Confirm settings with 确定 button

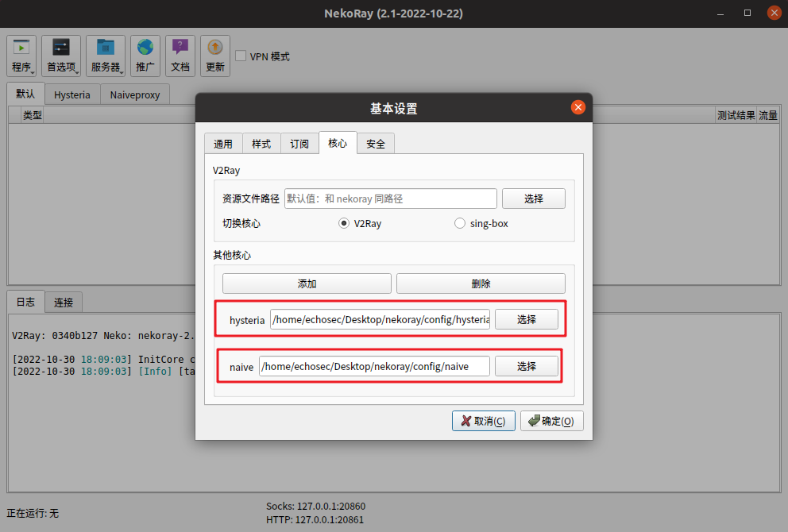551,420
